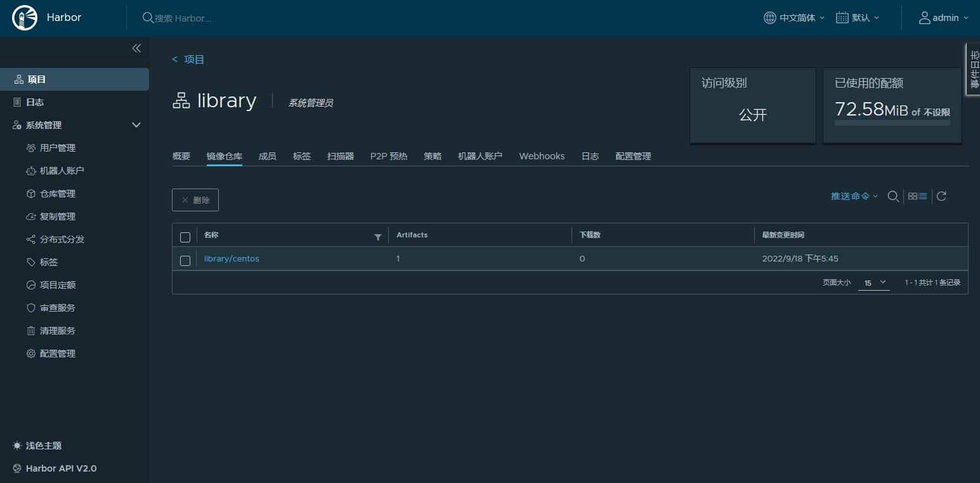This screenshot has width=980, height=483.
Task: Click the globe language icon
Action: [x=769, y=18]
